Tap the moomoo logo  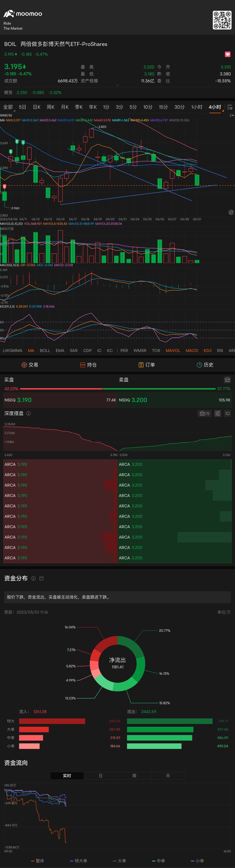pos(23,14)
